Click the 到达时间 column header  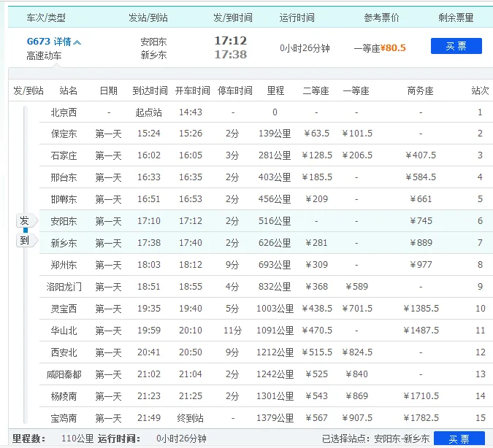[150, 90]
